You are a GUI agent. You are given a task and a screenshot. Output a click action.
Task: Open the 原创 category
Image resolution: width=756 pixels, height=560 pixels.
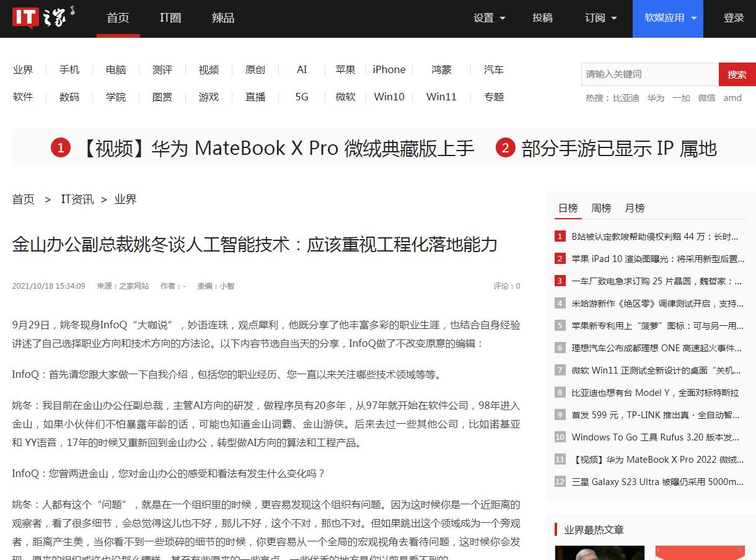click(255, 70)
